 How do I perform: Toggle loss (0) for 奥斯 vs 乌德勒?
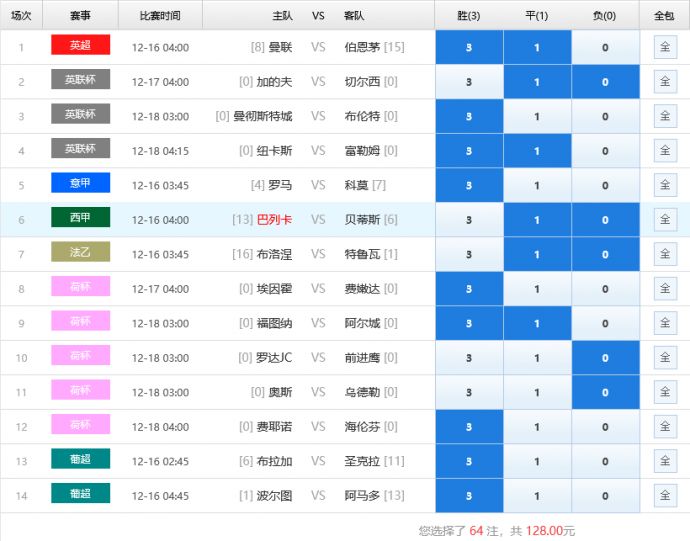point(605,393)
